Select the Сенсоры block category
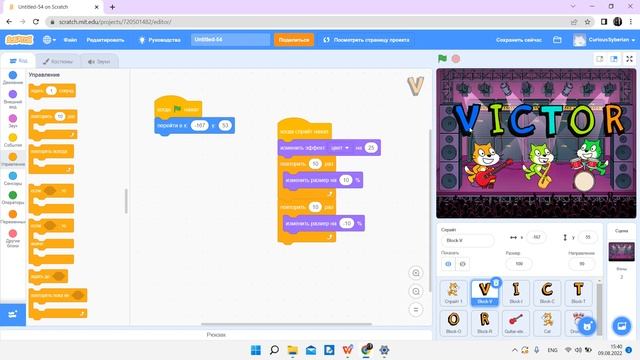The image size is (640, 360). pyautogui.click(x=13, y=178)
